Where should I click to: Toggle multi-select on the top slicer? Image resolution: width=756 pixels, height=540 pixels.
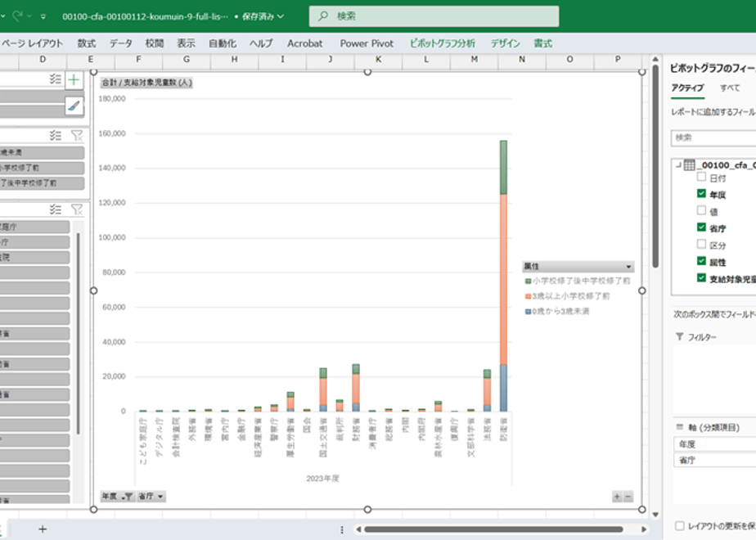(x=56, y=79)
